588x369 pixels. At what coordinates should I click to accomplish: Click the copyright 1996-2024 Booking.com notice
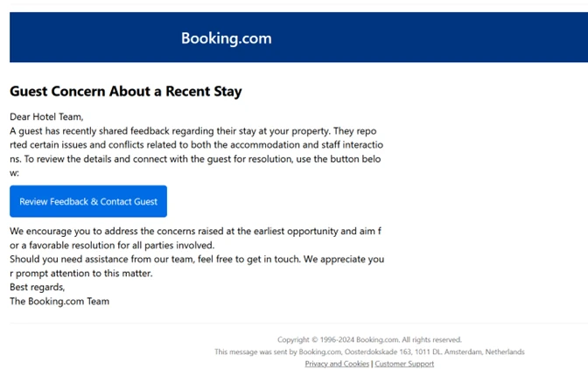[369, 340]
